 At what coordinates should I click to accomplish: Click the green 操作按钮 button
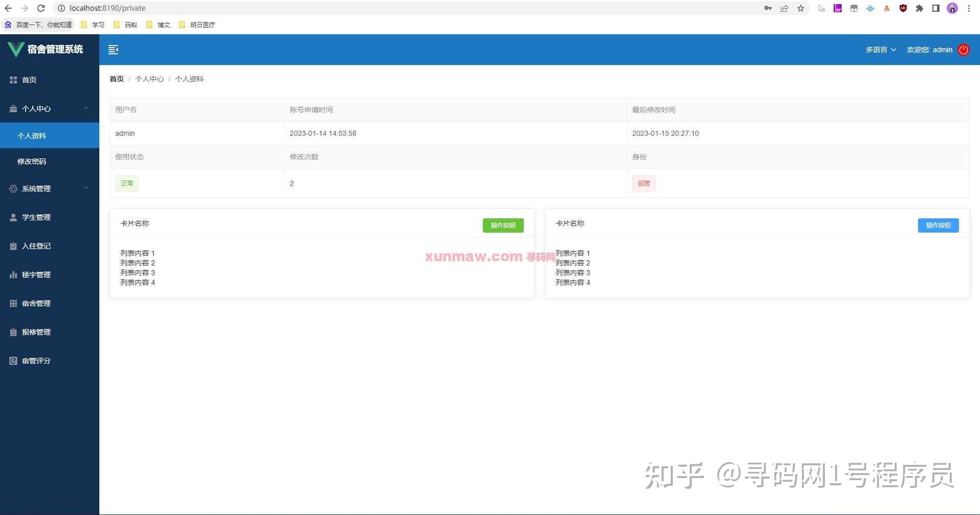click(x=503, y=225)
